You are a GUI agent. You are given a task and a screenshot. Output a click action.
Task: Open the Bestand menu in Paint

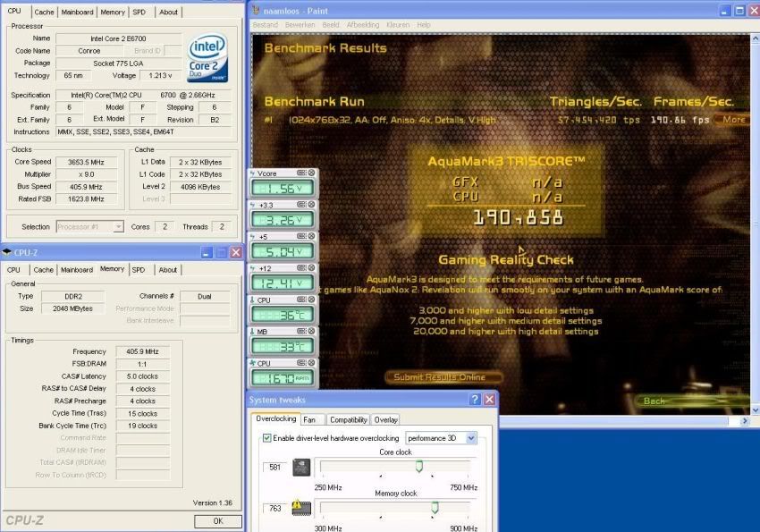266,25
